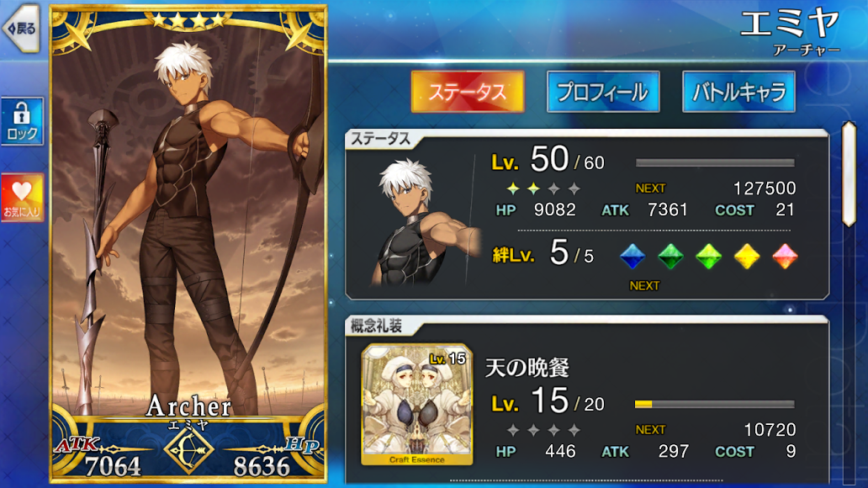
Task: Click the light green bond gem
Action: click(x=708, y=257)
